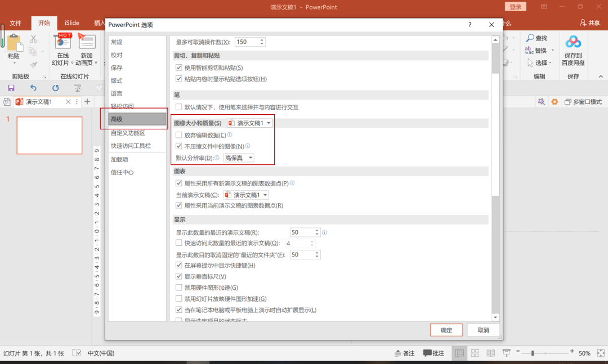This screenshot has height=364, width=608.
Task: Click the Cut scissors icon
Action: point(33,39)
